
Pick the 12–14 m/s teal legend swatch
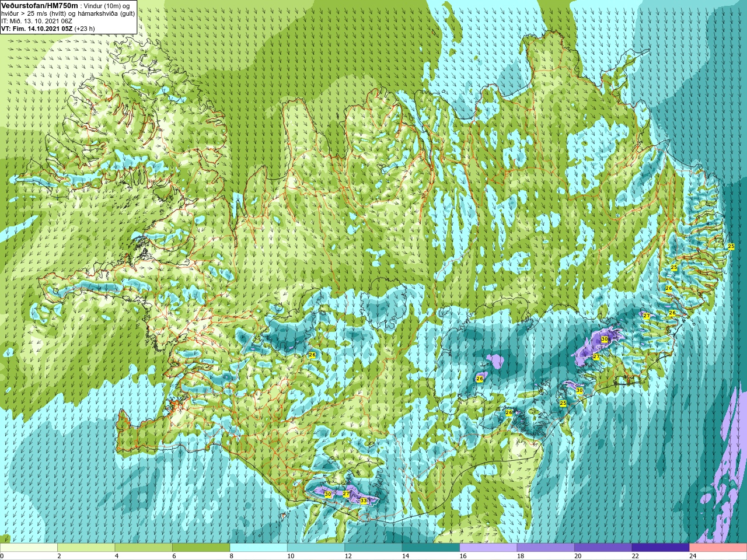point(373,548)
